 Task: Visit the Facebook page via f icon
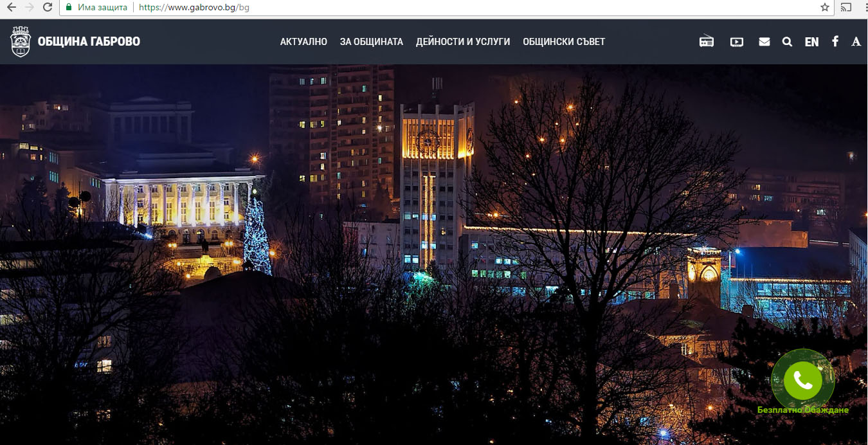(835, 41)
